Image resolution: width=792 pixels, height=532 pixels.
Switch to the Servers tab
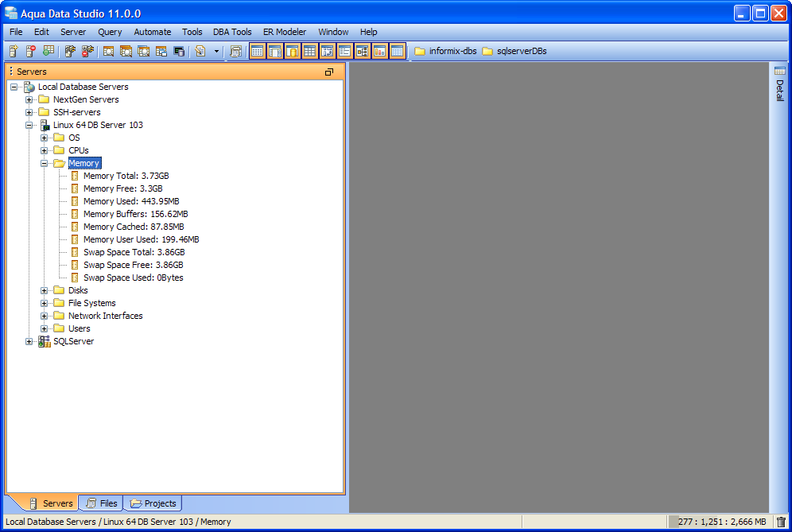pos(51,503)
